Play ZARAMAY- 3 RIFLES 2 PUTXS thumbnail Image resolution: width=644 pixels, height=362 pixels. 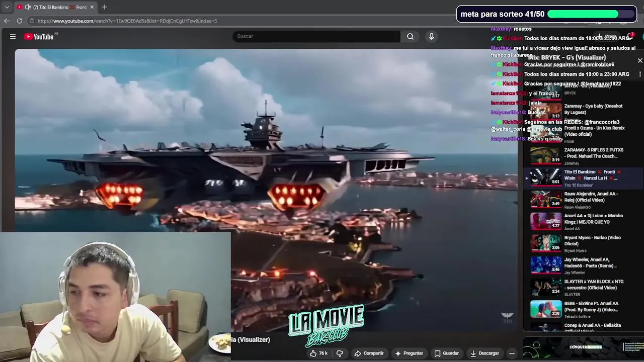[546, 155]
